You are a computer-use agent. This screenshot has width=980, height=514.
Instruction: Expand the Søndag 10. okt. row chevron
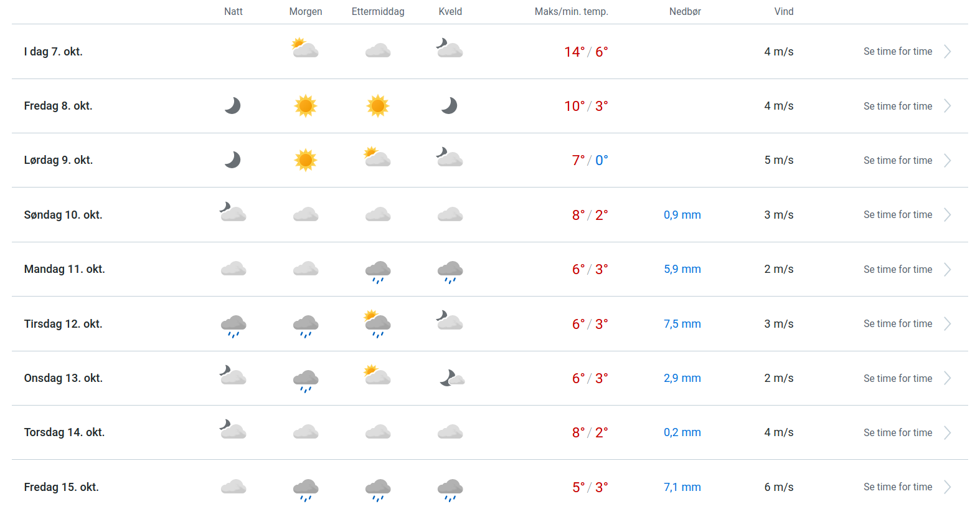point(947,215)
